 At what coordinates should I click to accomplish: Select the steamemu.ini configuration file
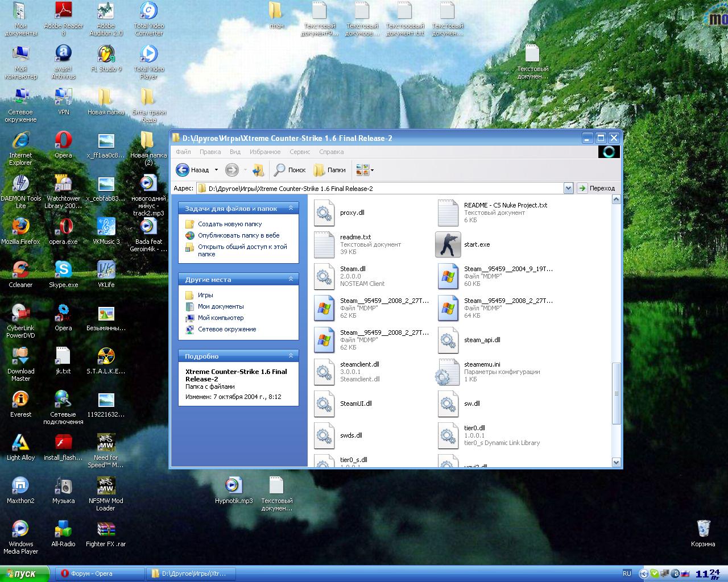pyautogui.click(x=448, y=372)
